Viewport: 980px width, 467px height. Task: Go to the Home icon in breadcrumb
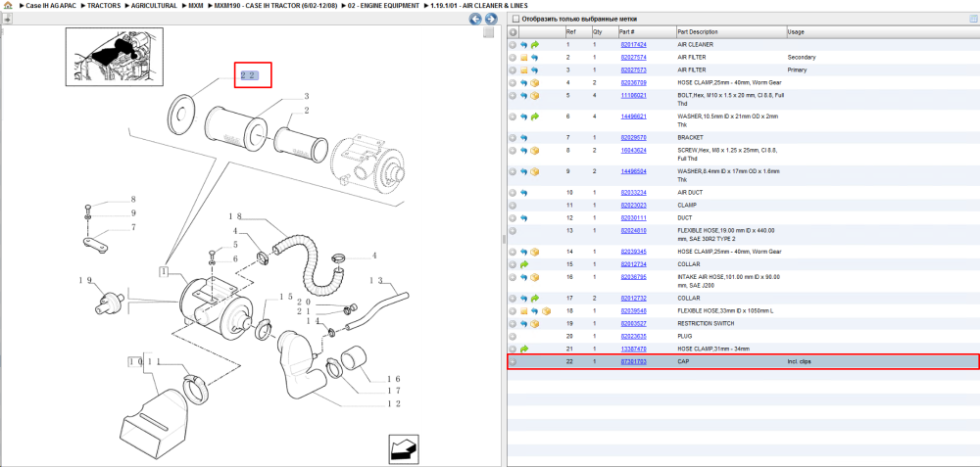point(8,5)
